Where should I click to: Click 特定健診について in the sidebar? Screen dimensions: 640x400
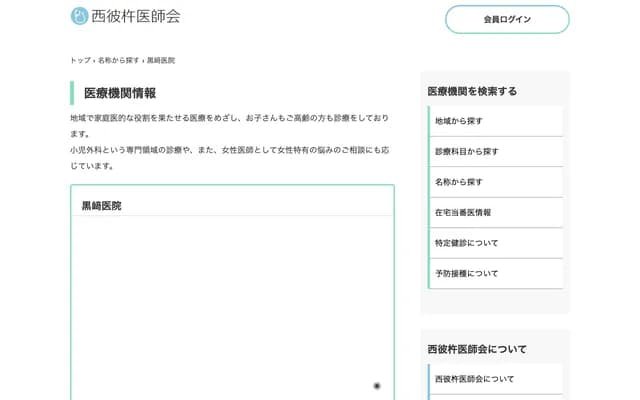pos(466,243)
